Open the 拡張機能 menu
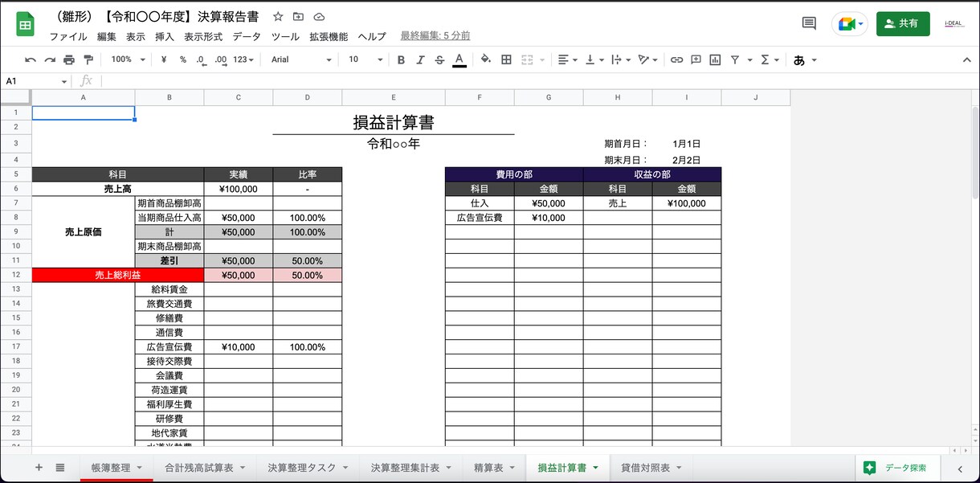980x483 pixels. point(329,36)
